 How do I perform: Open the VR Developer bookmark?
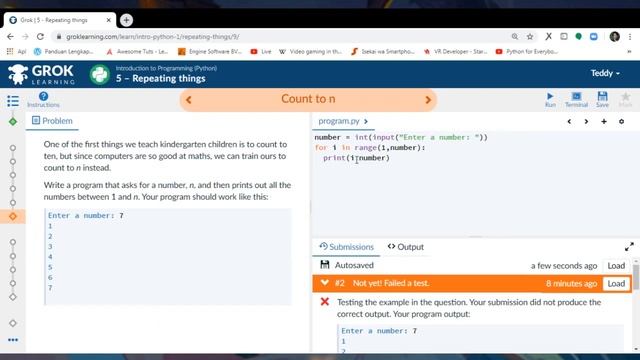[x=455, y=51]
